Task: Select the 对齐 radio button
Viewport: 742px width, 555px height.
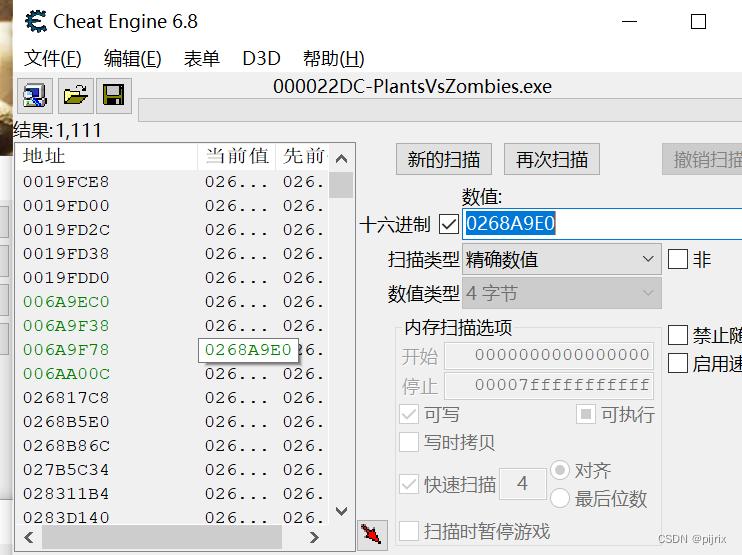Action: click(560, 470)
